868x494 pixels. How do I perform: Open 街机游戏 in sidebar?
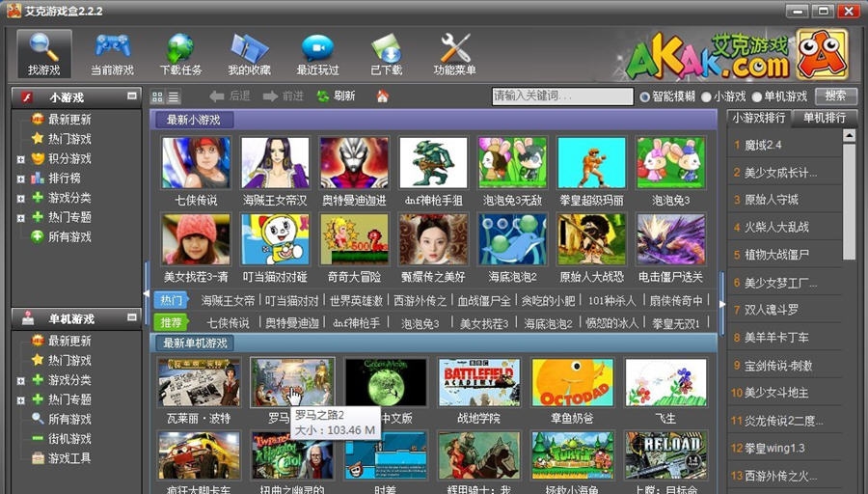pyautogui.click(x=69, y=439)
